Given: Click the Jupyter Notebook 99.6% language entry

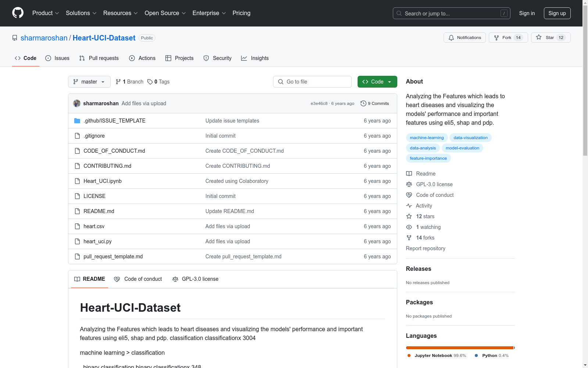Looking at the screenshot, I should (x=437, y=355).
